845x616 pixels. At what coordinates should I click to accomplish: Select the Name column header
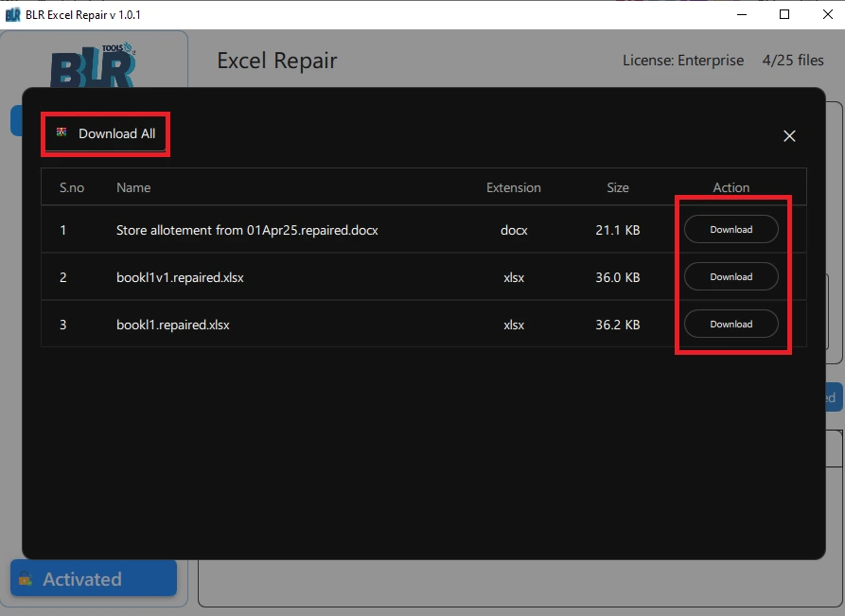click(x=133, y=186)
